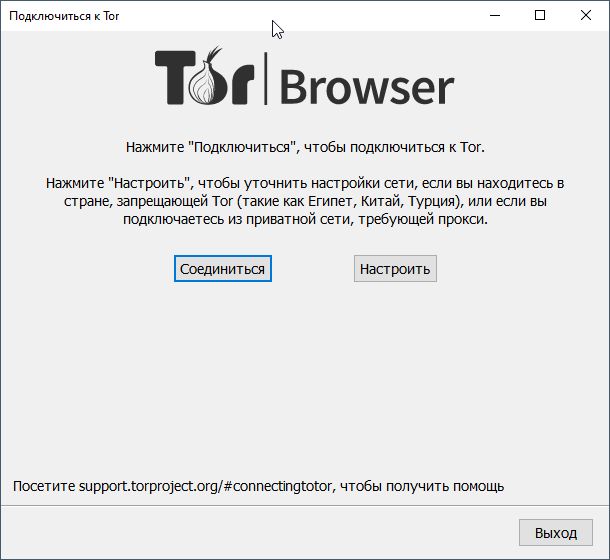
Task: Select the line "Нажмите "Подключиться", чтобы подключиться к Tor."
Action: tap(305, 147)
